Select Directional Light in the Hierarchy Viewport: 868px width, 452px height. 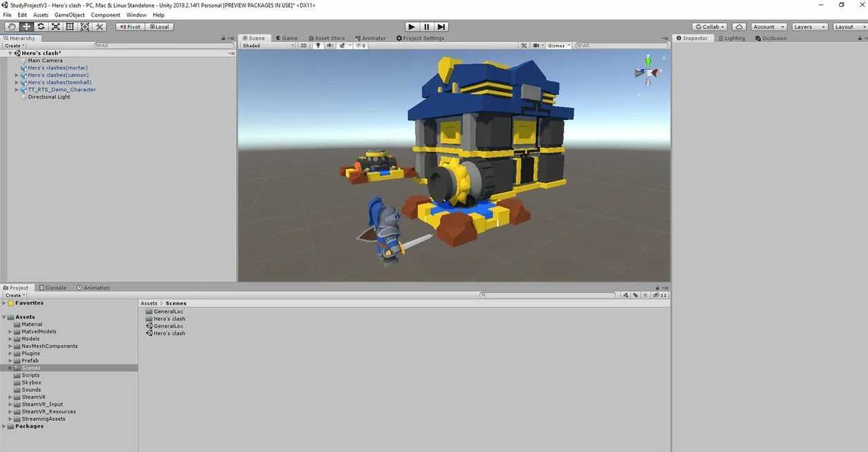click(x=48, y=97)
